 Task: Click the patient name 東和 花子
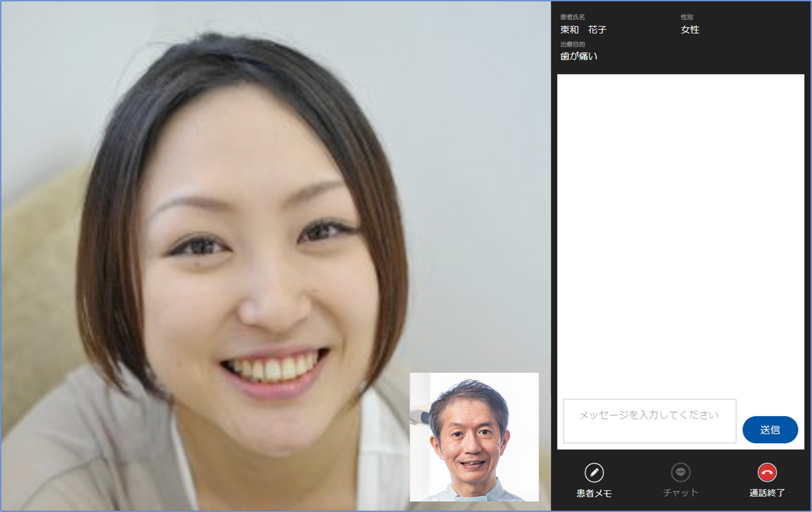pyautogui.click(x=583, y=30)
